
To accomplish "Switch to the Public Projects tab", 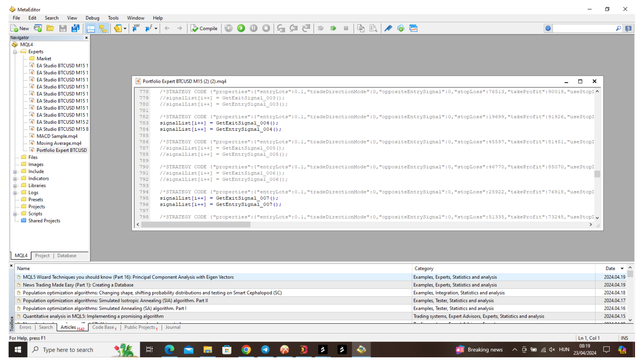I will pos(141,327).
